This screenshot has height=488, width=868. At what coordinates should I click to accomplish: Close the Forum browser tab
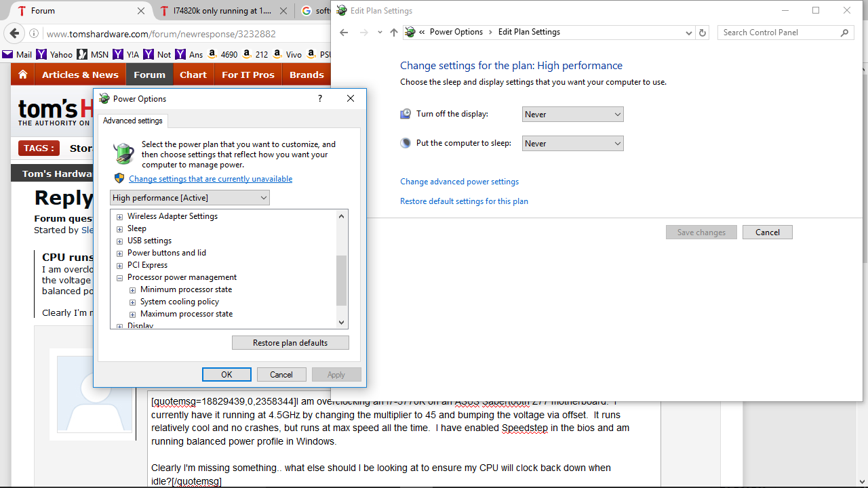point(141,11)
